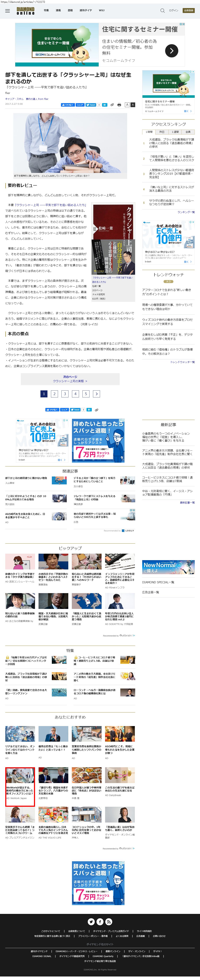Go to page 4 in pagination
The height and width of the screenshot is (980, 200).
pyautogui.click(x=75, y=394)
